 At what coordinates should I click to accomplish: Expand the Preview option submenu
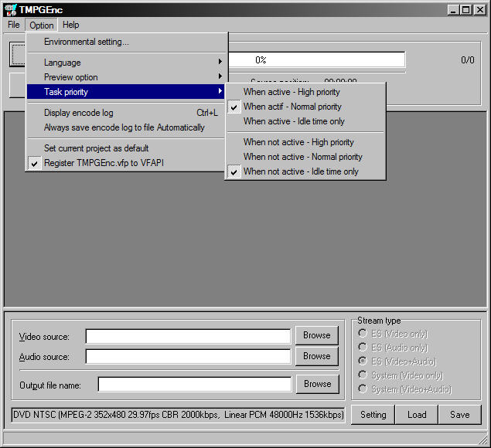126,77
